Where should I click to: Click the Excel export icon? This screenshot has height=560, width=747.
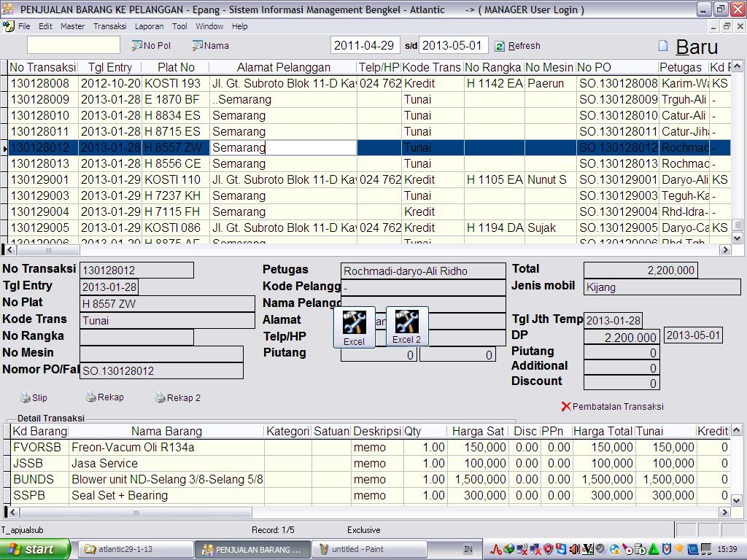coord(354,322)
